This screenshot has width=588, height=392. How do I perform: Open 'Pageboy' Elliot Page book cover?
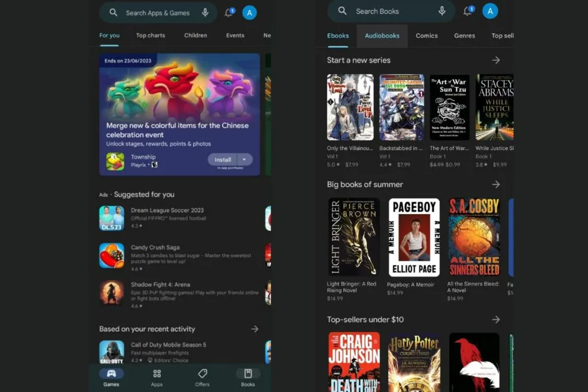coord(414,237)
